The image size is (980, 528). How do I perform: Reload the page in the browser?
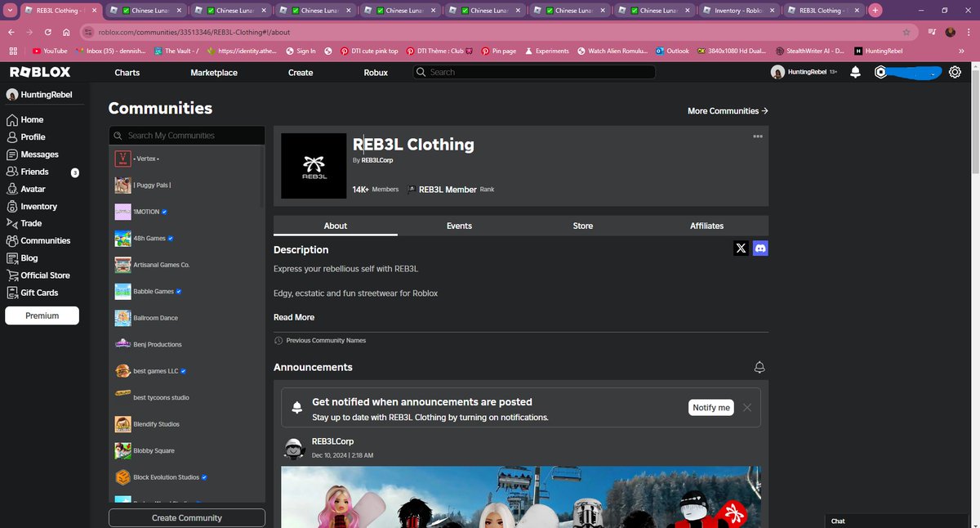[48, 32]
